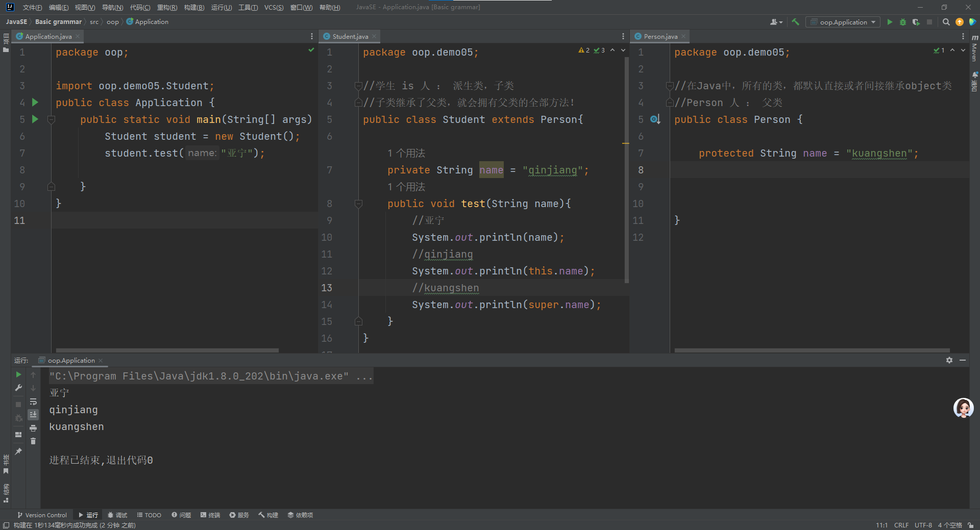Click the Run panel up-stack-trace arrow
980x530 pixels.
point(33,375)
